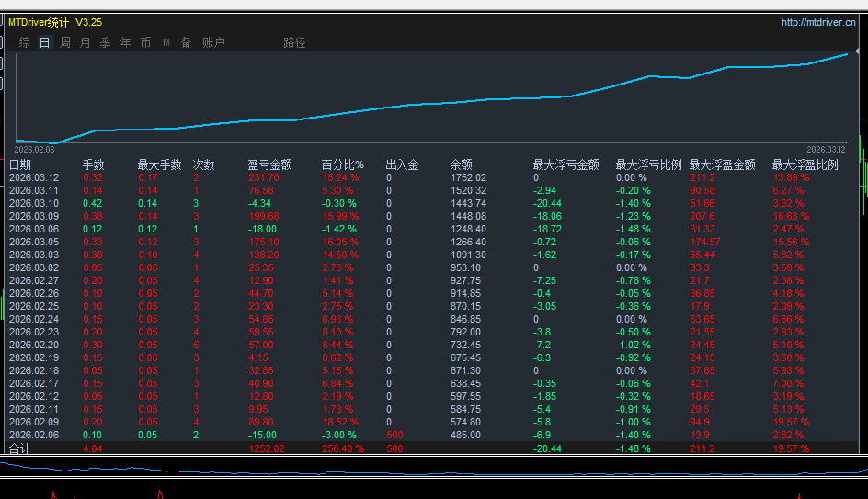868x499 pixels.
Task: Switch to the 账户 account tab
Action: [213, 42]
